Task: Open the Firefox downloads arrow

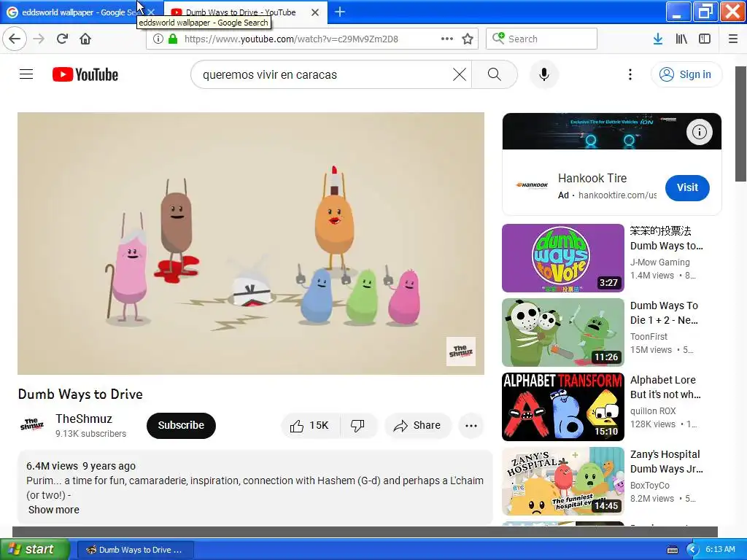Action: pyautogui.click(x=658, y=39)
